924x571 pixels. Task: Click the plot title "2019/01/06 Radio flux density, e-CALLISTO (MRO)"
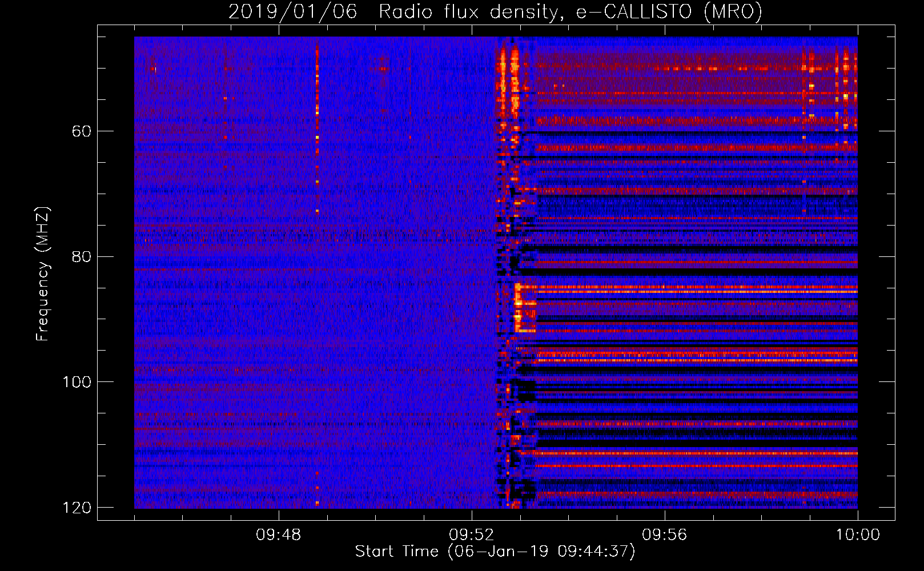coord(495,11)
